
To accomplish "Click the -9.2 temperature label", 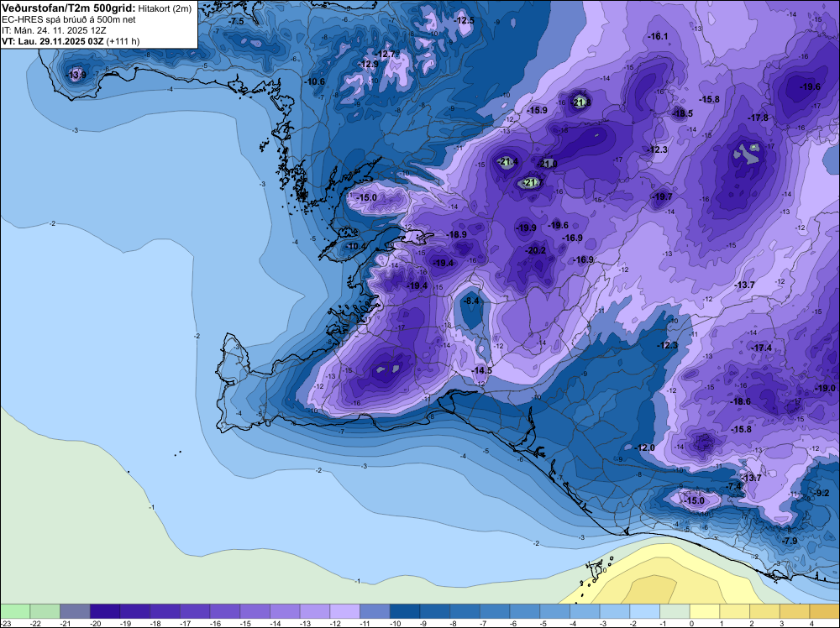I will [821, 493].
